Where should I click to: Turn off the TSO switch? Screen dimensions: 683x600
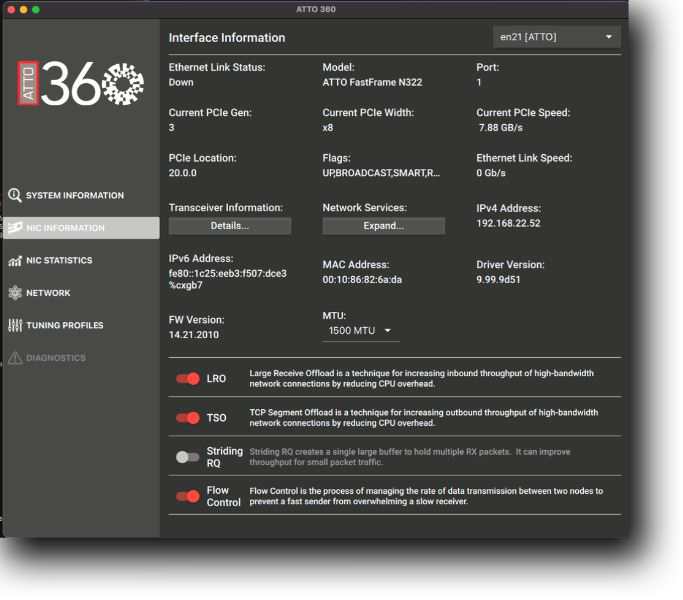click(188, 417)
